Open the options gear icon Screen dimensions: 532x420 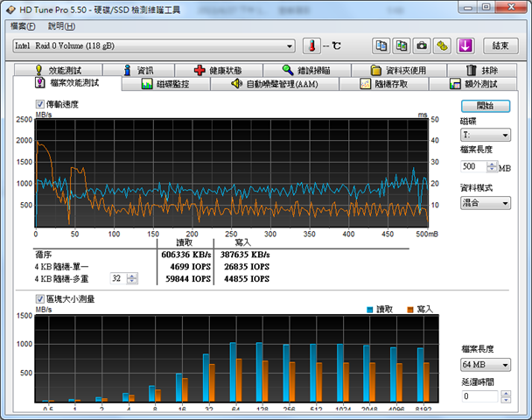coord(442,45)
